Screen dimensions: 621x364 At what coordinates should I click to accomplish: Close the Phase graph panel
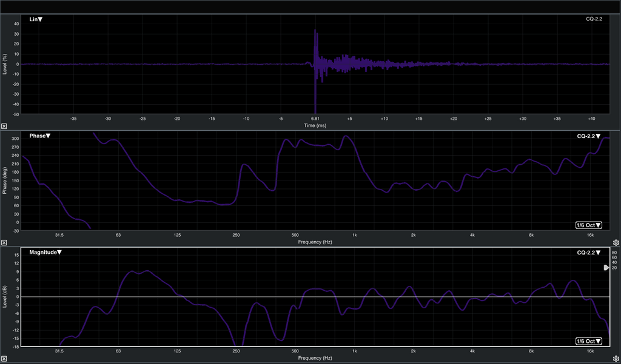[x=4, y=242]
